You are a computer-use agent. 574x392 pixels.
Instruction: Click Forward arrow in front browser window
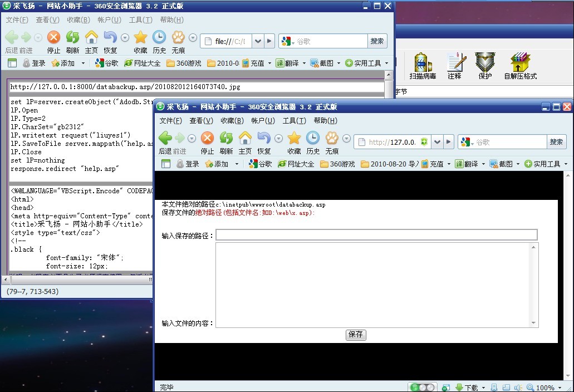pos(180,138)
